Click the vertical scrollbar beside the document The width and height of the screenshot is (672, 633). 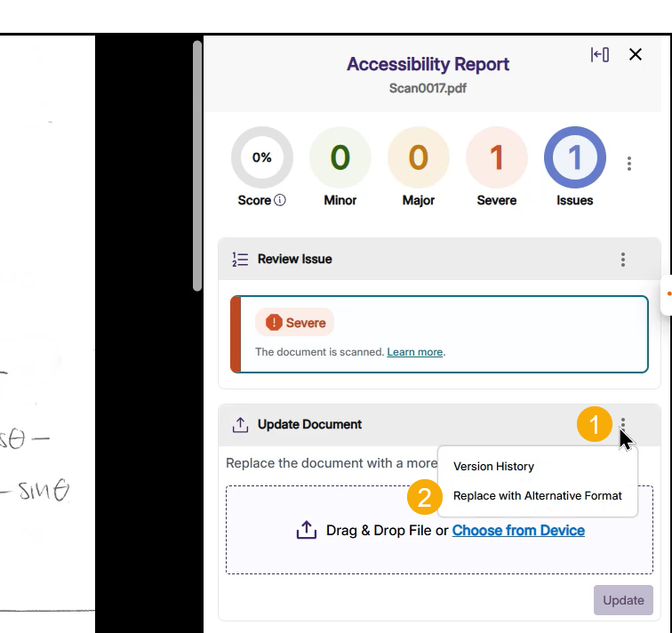pos(197,166)
